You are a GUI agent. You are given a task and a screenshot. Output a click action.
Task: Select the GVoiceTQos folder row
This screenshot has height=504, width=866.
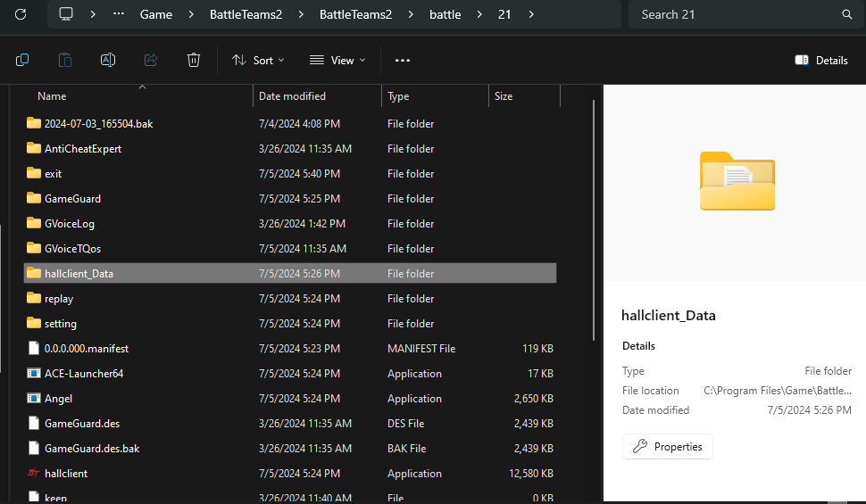(x=290, y=248)
